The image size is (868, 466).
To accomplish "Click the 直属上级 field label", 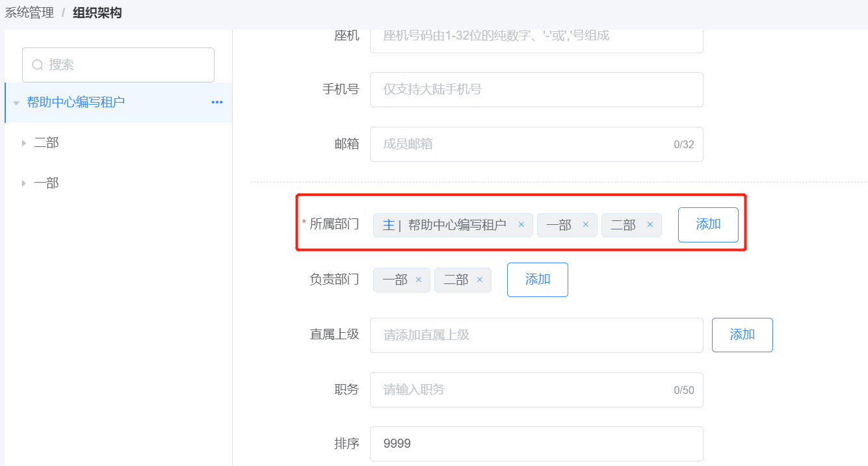I will click(334, 335).
